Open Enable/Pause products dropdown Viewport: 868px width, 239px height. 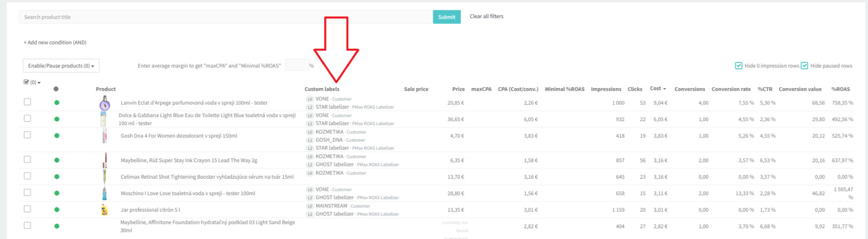point(61,65)
